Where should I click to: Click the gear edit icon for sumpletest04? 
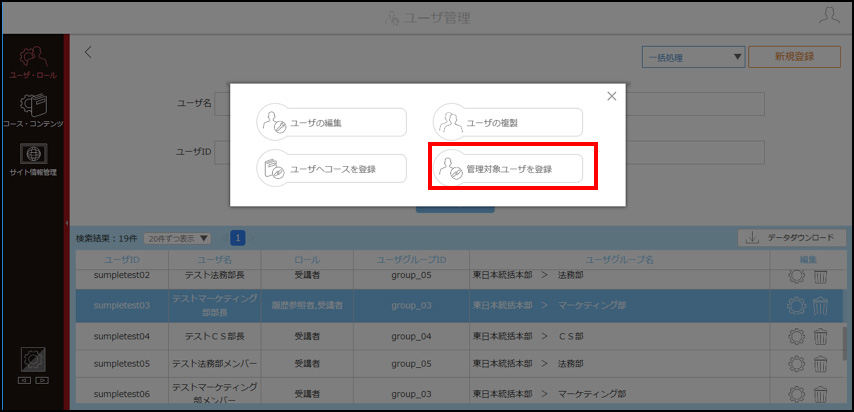(797, 337)
